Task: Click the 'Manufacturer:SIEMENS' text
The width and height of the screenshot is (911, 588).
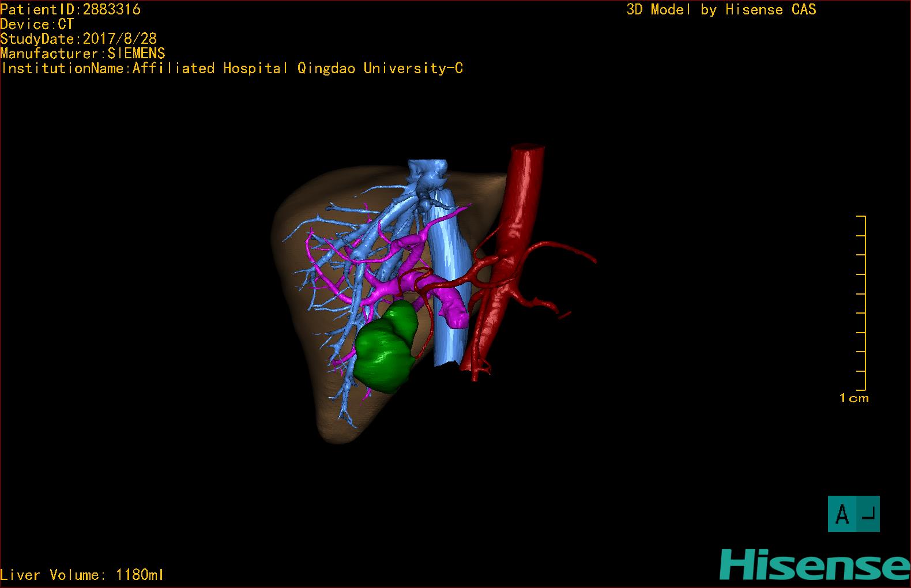Action: coord(82,54)
